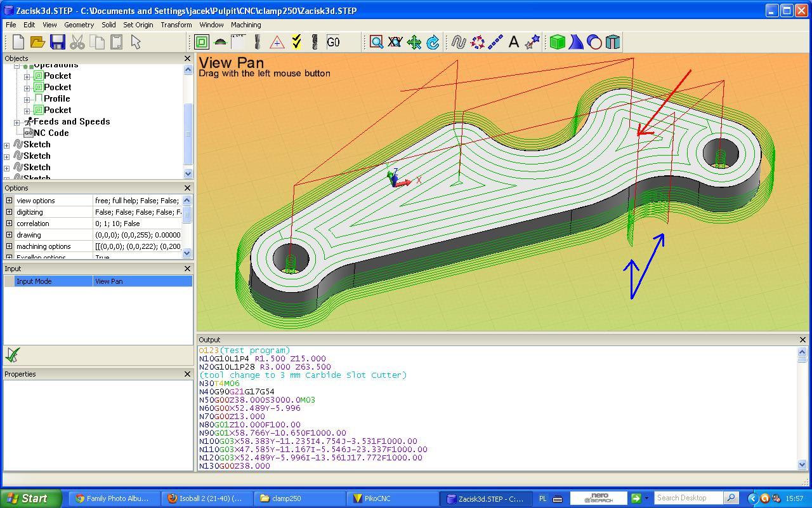Click Output panel scroll down arrow
Image resolution: width=812 pixels, height=508 pixels.
click(x=802, y=465)
